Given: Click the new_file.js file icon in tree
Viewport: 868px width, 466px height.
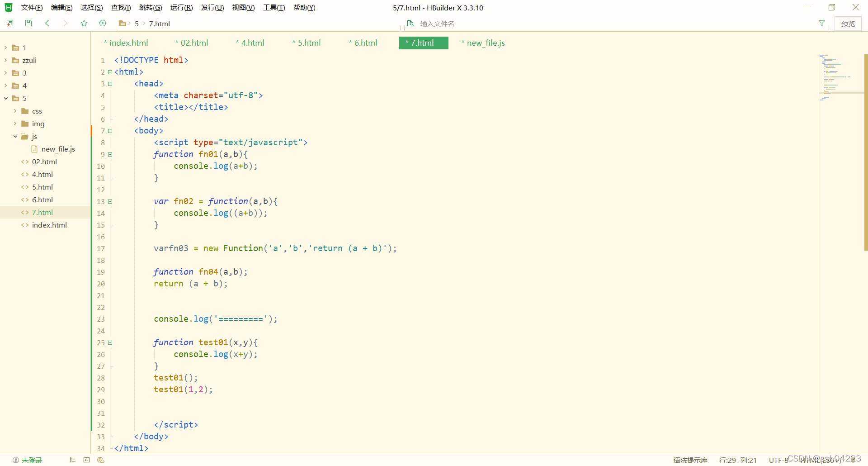Looking at the screenshot, I should pos(34,149).
